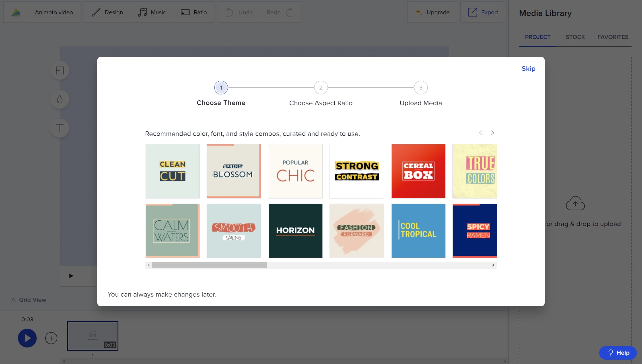Switch to the STOCK tab

click(575, 37)
